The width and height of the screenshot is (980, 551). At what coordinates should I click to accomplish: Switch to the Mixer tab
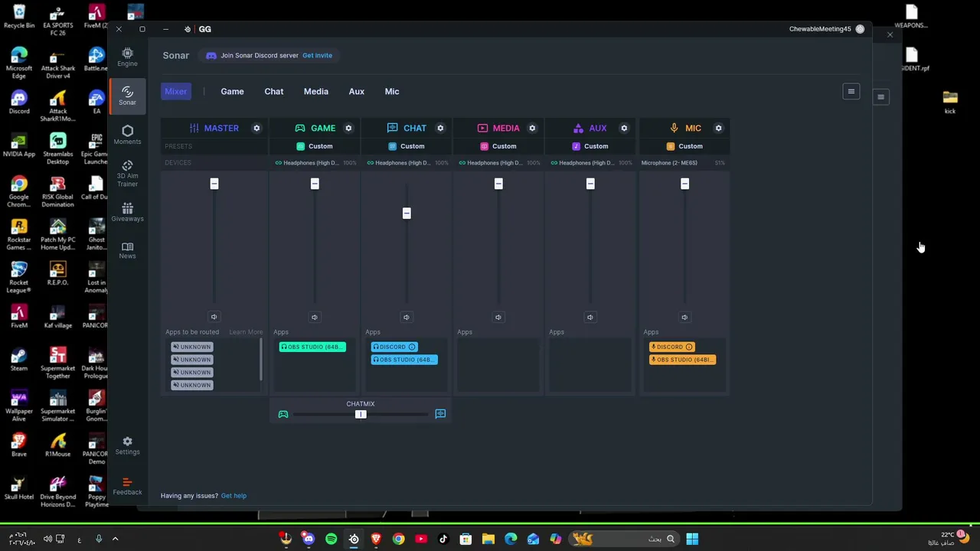coord(175,91)
